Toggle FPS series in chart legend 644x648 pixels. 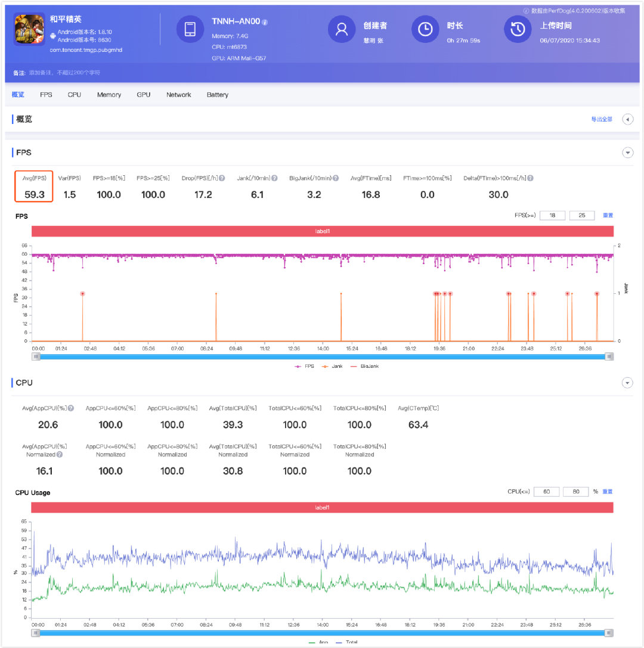304,366
